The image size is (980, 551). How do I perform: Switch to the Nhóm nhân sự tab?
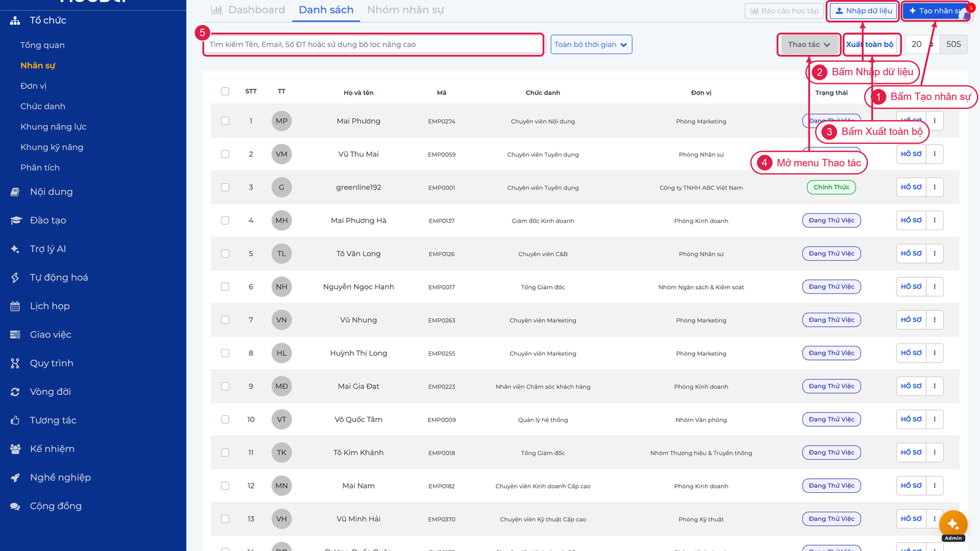pos(405,10)
